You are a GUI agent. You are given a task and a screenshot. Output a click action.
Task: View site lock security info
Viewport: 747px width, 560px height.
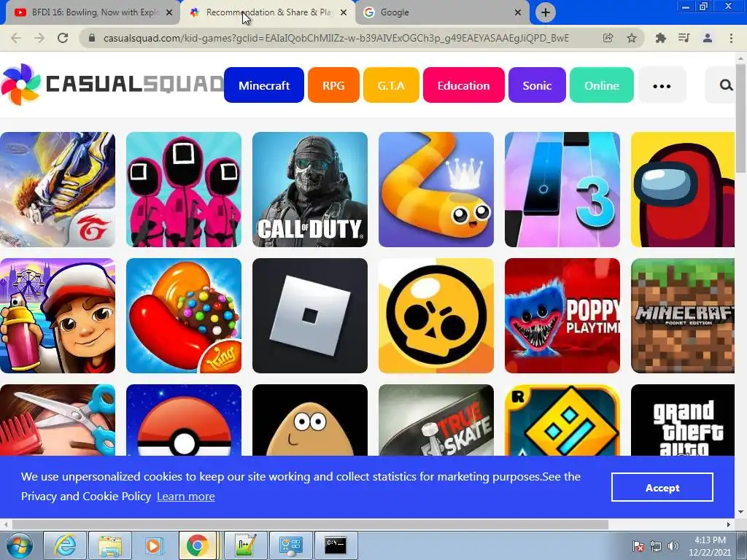coord(92,38)
